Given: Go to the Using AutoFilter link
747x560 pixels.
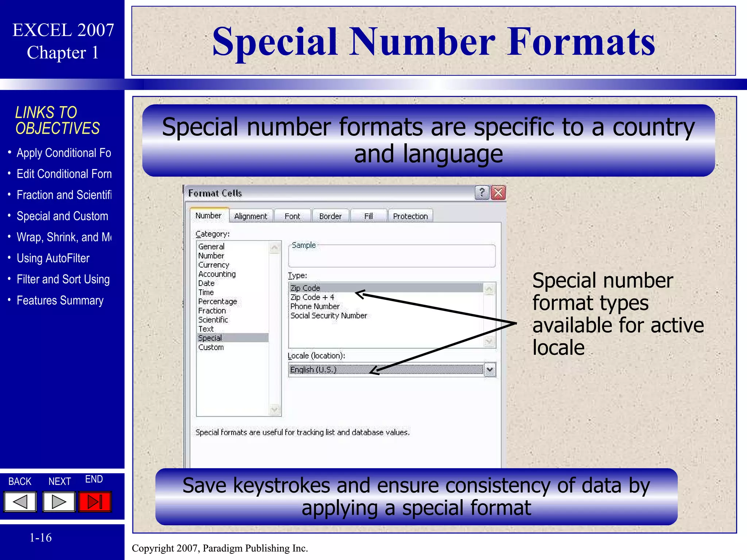Looking at the screenshot, I should pyautogui.click(x=53, y=258).
